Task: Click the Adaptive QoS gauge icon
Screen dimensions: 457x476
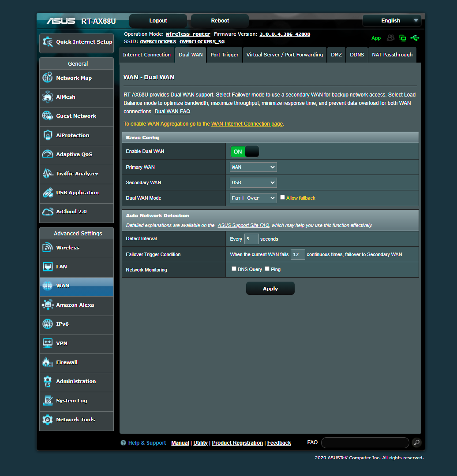Action: point(48,154)
